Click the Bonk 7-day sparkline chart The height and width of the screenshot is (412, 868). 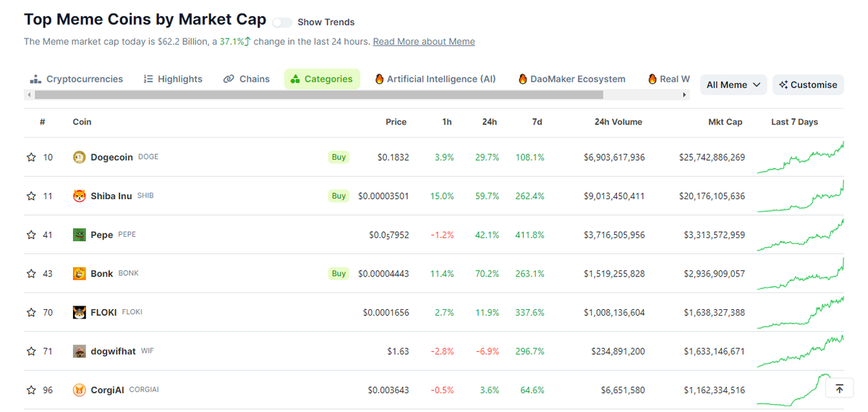click(x=801, y=274)
